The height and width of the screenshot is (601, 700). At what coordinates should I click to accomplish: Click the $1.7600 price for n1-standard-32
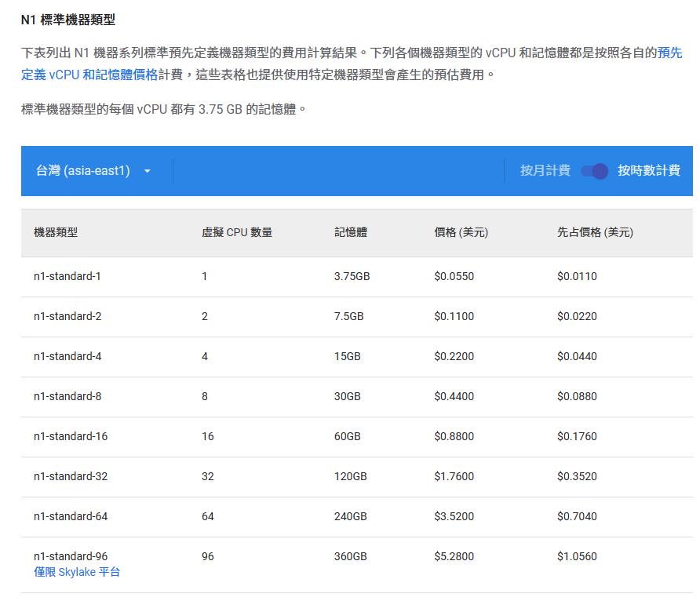[454, 476]
